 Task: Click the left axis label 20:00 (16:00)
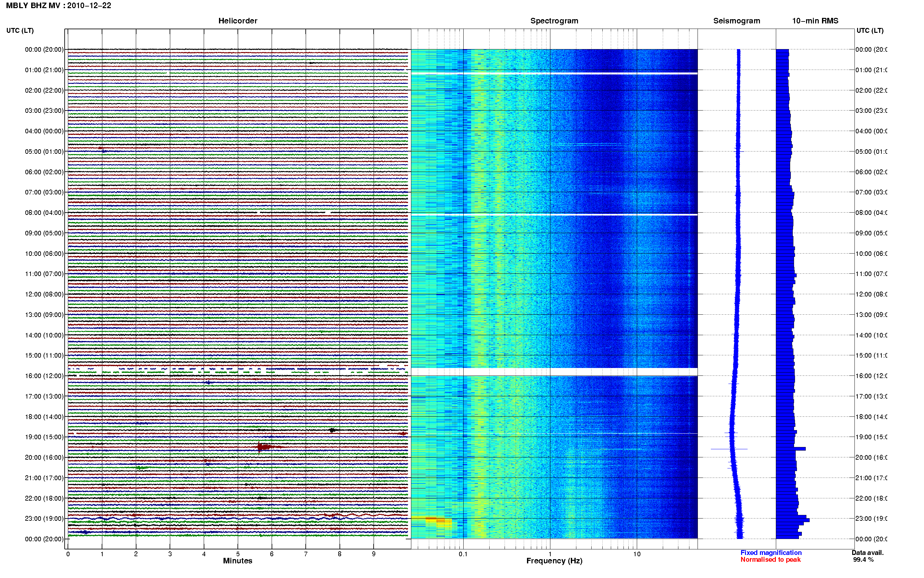[x=44, y=458]
